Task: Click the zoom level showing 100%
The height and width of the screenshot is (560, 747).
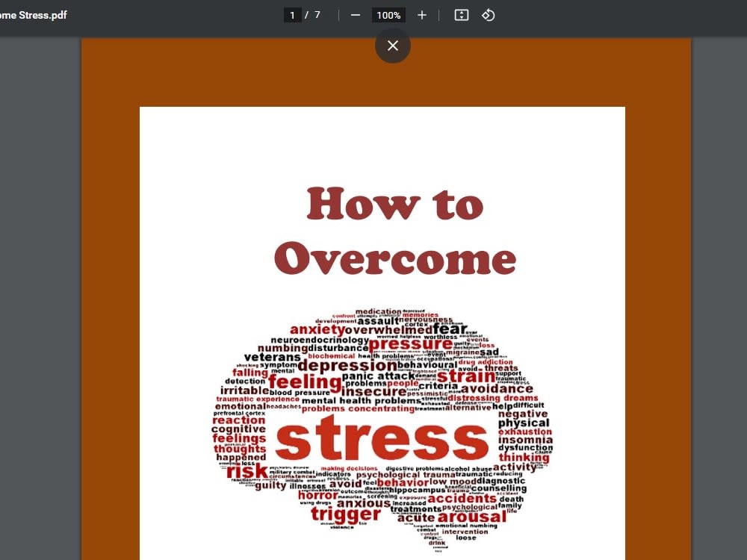Action: tap(388, 15)
